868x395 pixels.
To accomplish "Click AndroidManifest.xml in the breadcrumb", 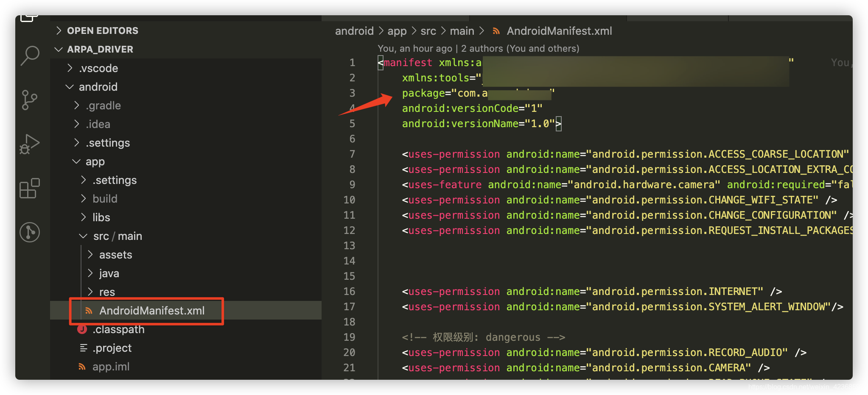I will 559,31.
